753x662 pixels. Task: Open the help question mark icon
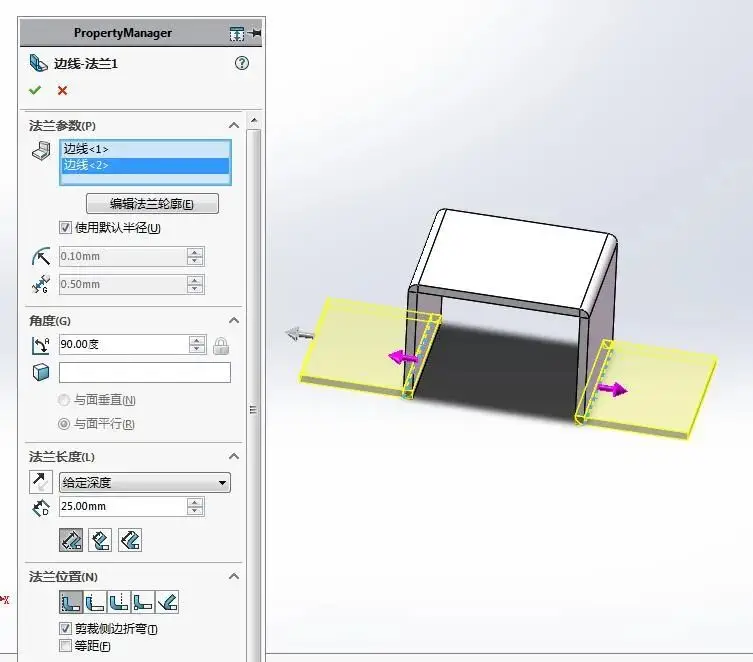pos(242,63)
